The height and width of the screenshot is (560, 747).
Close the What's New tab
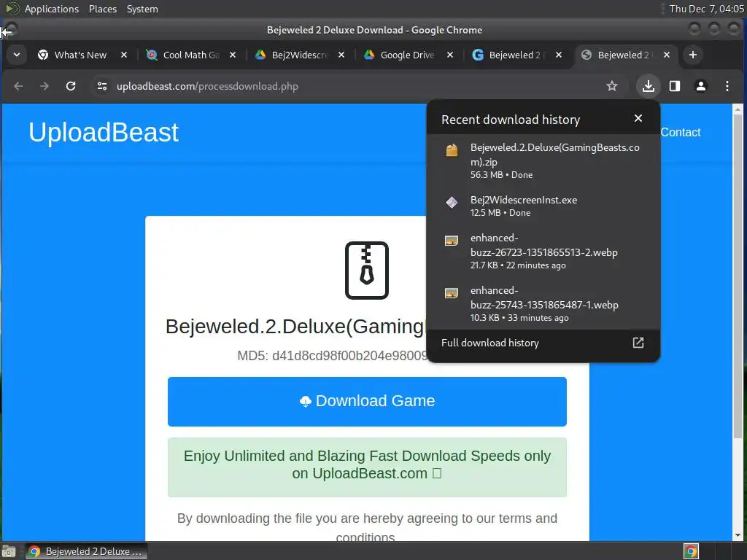[124, 55]
